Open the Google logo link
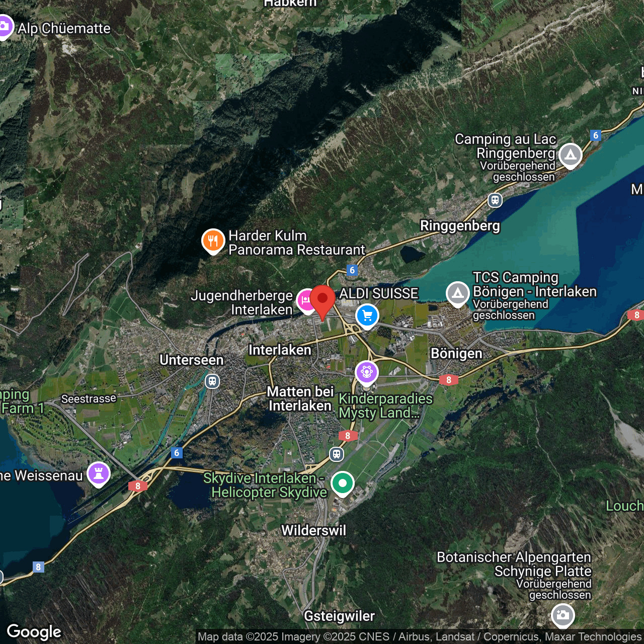The image size is (644, 644). pos(34,631)
